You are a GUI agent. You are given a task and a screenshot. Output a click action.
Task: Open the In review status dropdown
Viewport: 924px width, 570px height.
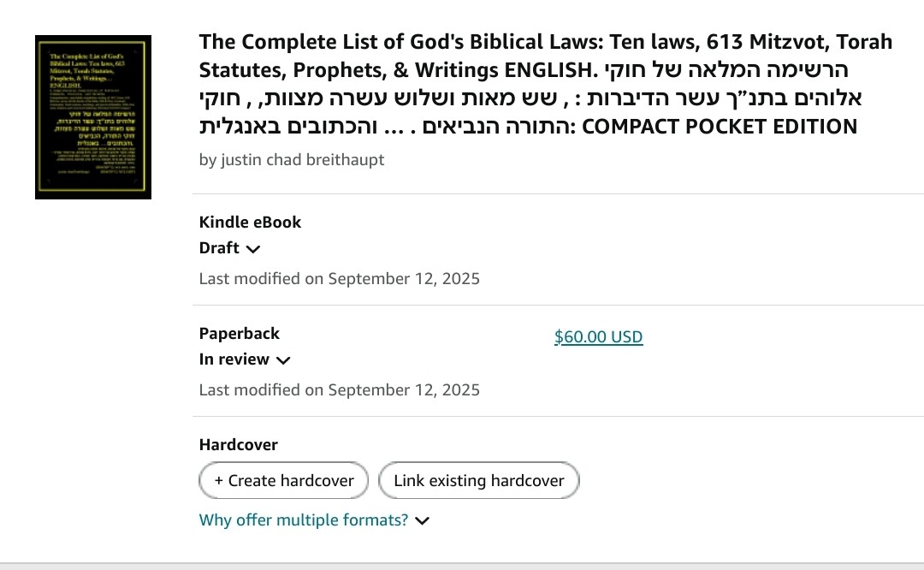pyautogui.click(x=245, y=359)
